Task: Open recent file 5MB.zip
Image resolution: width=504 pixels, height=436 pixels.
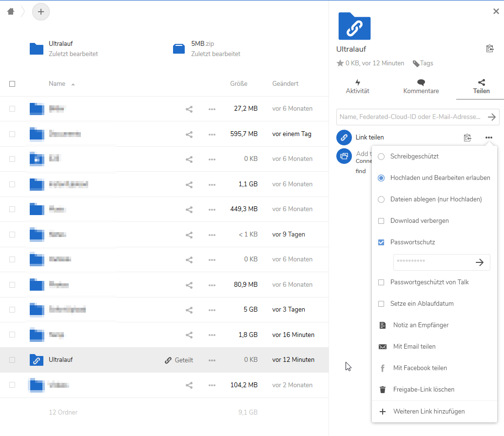Action: pos(206,49)
